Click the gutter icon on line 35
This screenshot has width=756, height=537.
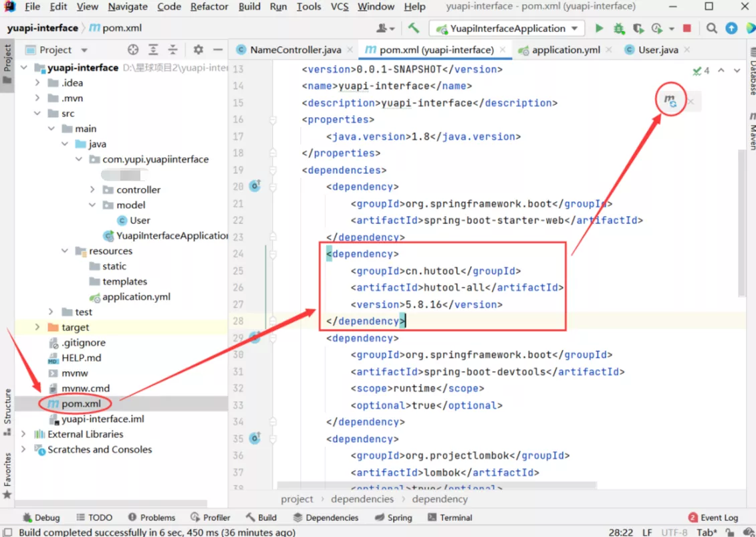coord(255,438)
